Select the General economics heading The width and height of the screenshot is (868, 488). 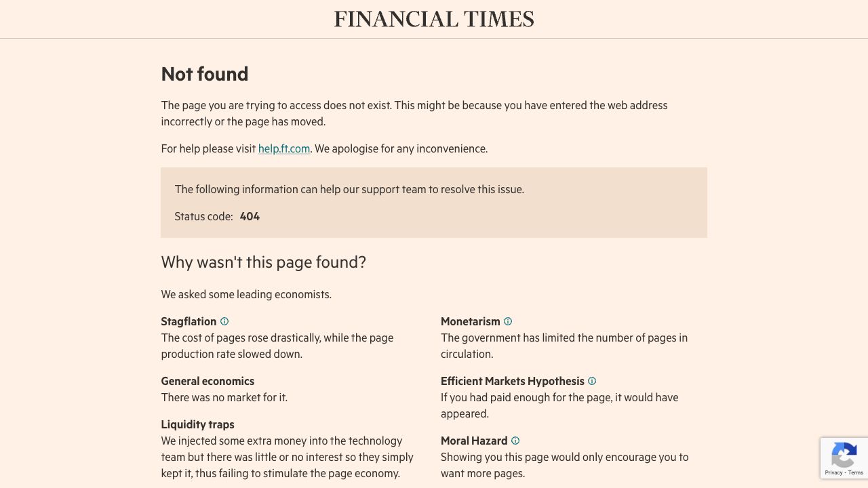coord(208,381)
